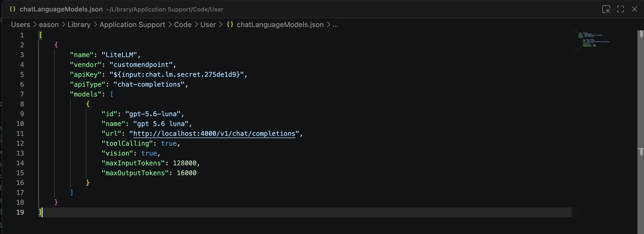Select the User breadcrumb segment
This screenshot has width=644, height=234.
pyautogui.click(x=208, y=25)
